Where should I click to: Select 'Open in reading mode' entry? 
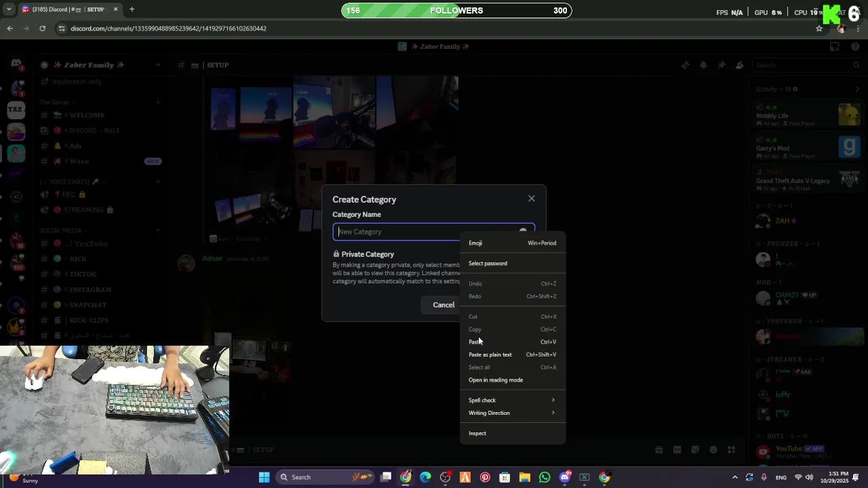(x=513, y=380)
